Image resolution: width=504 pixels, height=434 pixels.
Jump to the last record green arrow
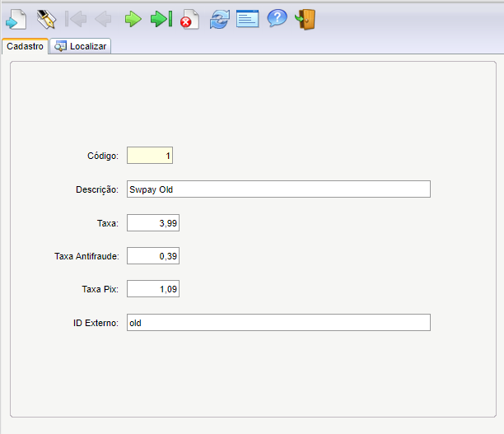pyautogui.click(x=161, y=19)
